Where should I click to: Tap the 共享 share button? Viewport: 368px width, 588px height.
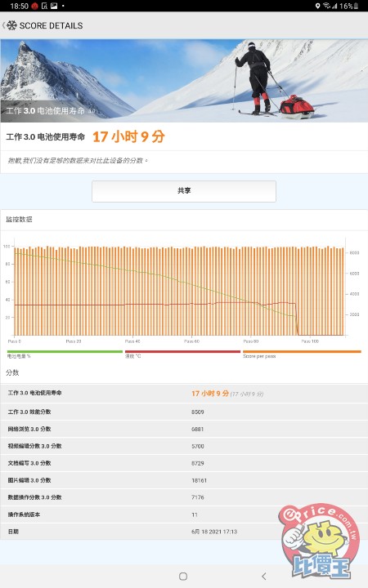tap(184, 191)
